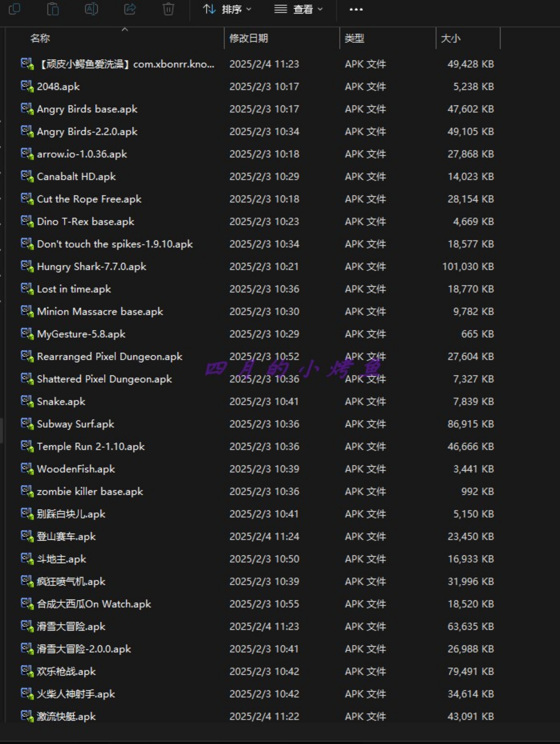The height and width of the screenshot is (744, 560).
Task: Click the icon of 斗地主.apk
Action: (x=27, y=559)
